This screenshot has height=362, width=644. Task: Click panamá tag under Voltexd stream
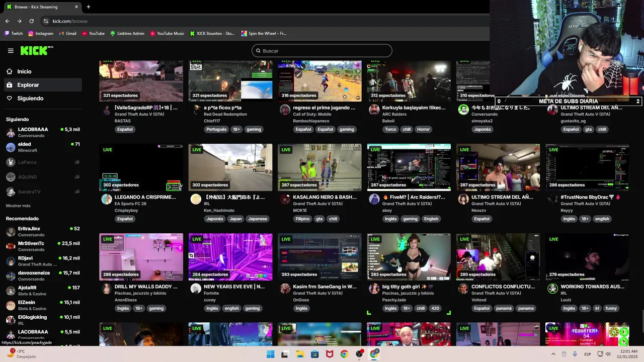(503, 308)
